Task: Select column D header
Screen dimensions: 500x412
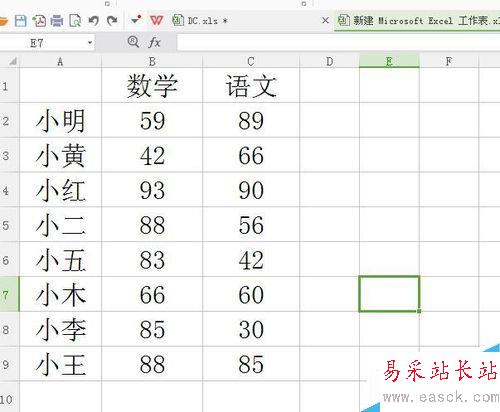Action: 329,61
